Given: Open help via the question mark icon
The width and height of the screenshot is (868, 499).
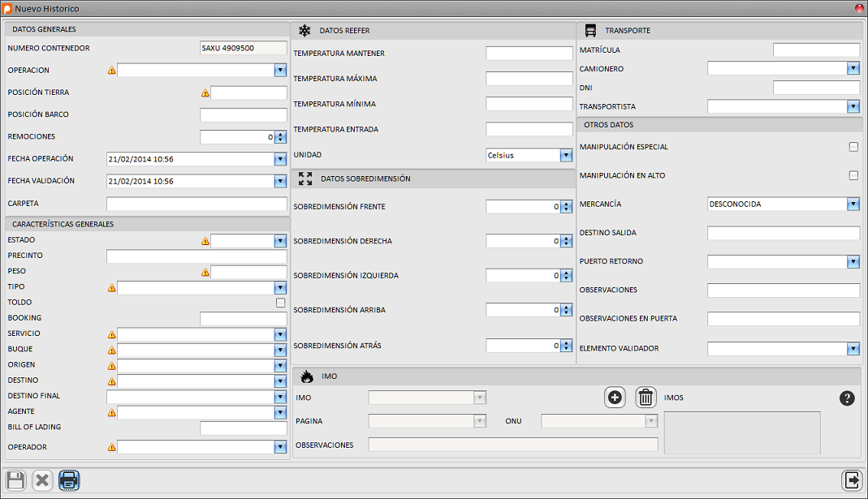Looking at the screenshot, I should (x=847, y=398).
